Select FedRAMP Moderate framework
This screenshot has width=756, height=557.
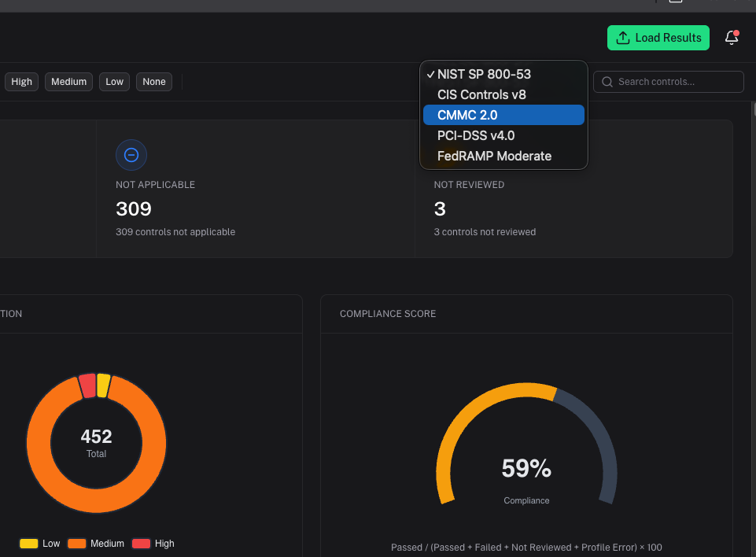point(494,156)
